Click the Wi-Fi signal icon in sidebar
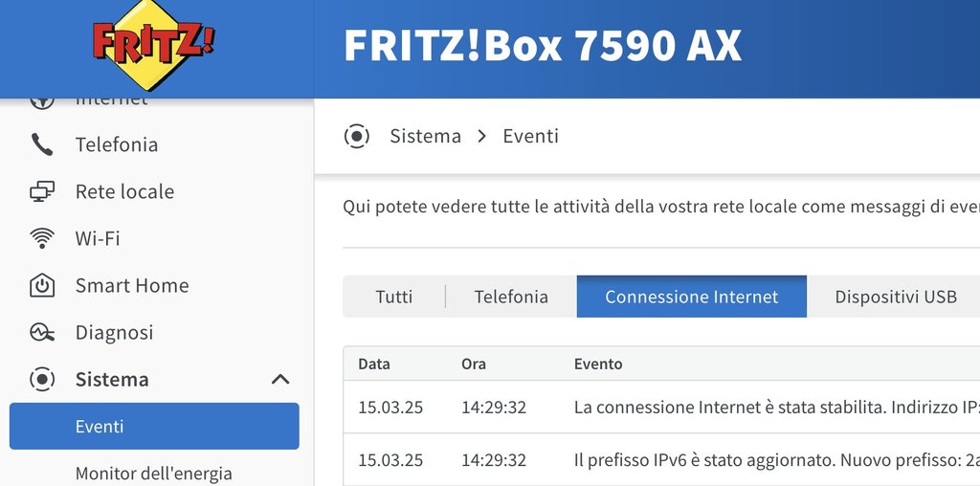980x486 pixels. click(x=42, y=238)
